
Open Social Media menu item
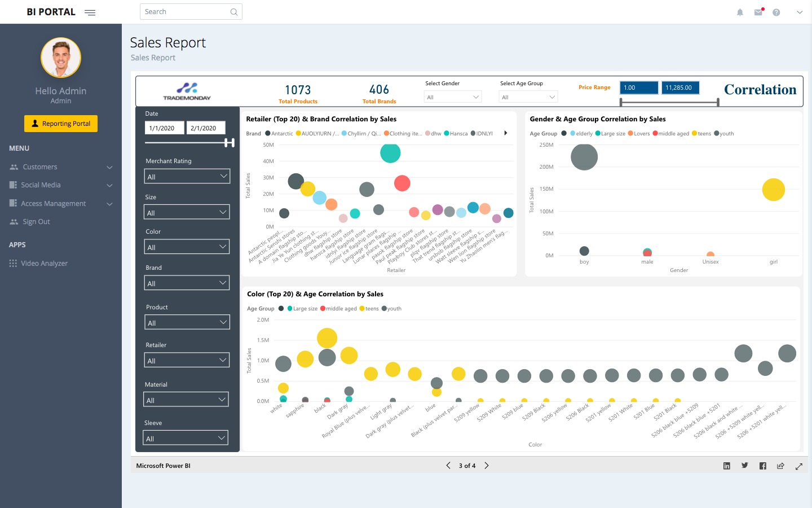(41, 185)
